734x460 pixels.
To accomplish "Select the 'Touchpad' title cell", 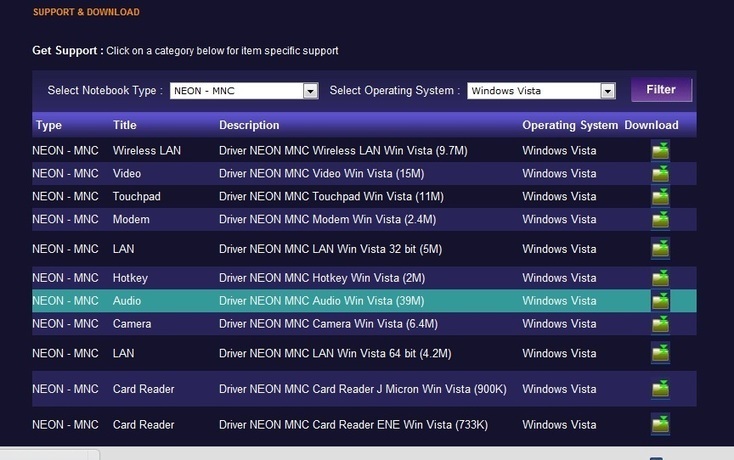I will (136, 197).
